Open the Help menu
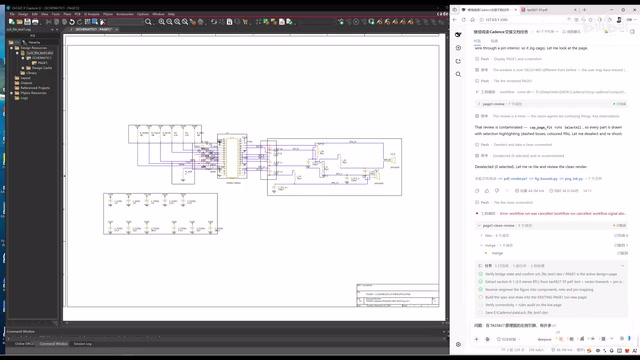Viewport: 640px width, 360px height. pos(171,14)
